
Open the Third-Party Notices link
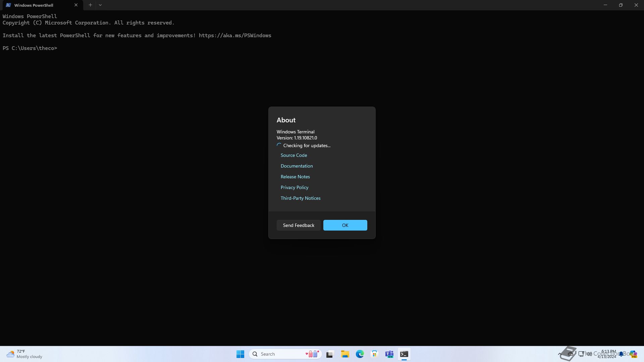pos(301,198)
